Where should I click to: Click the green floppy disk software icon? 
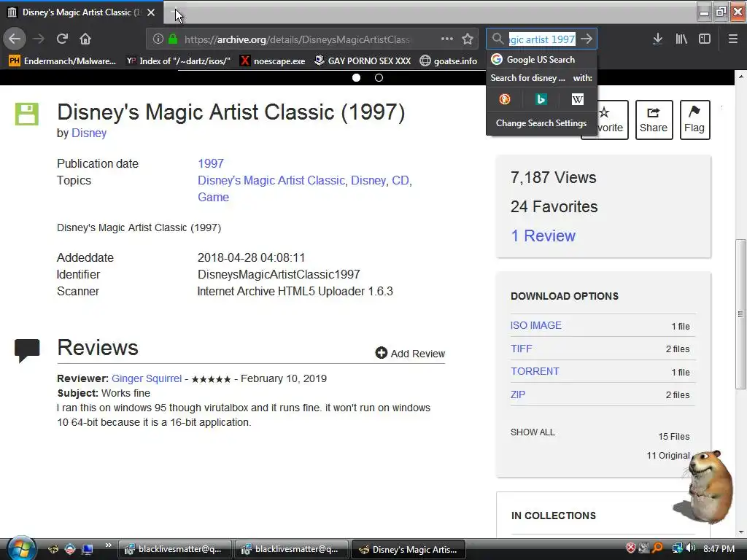pos(27,114)
